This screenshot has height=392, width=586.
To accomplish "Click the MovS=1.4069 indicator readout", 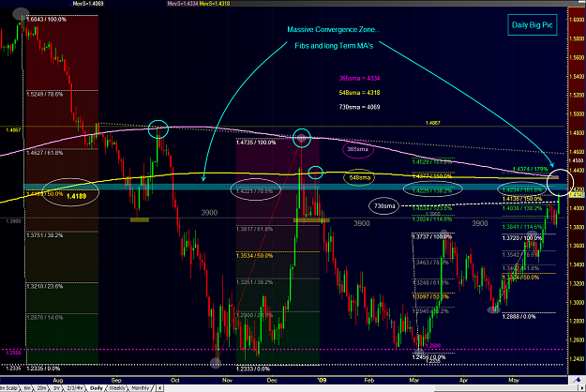I will 88,4.
